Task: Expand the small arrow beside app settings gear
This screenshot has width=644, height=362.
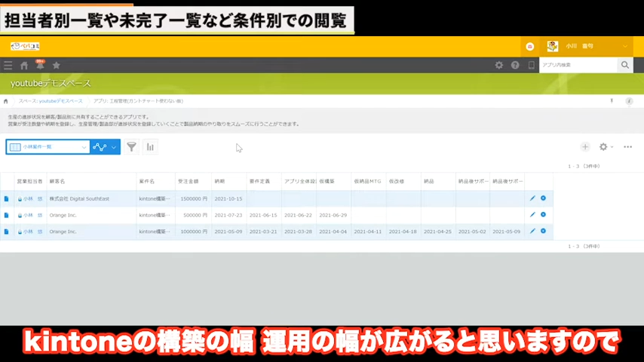Action: click(612, 147)
